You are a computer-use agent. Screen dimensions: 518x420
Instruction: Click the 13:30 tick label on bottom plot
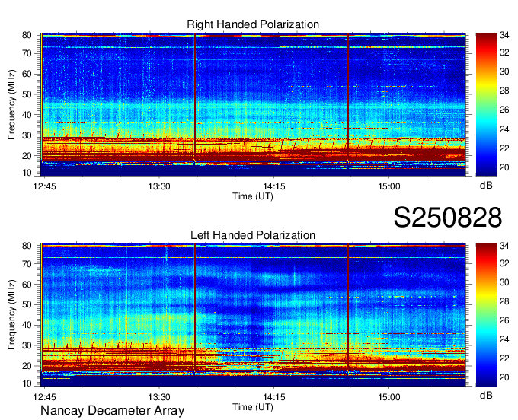(x=159, y=397)
